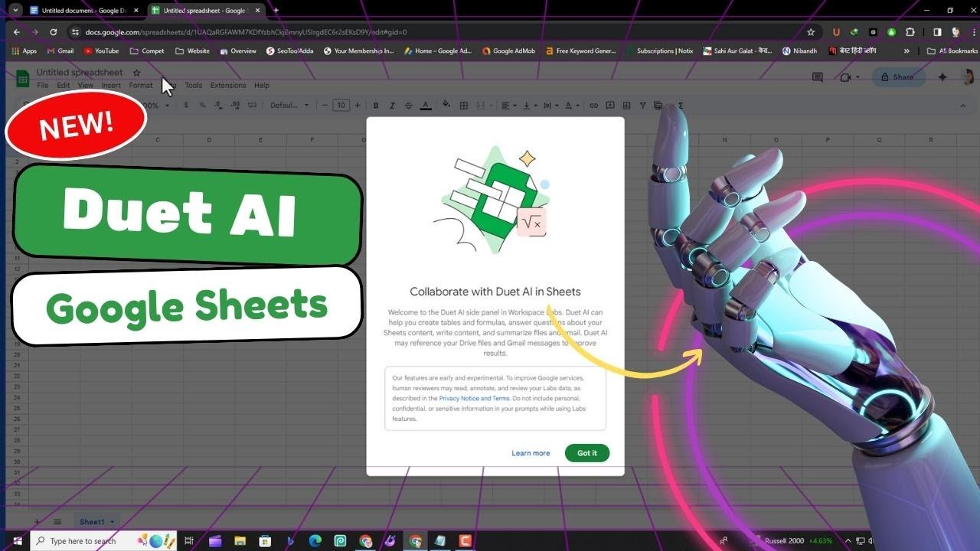
Task: Format as percent icon
Action: point(202,106)
